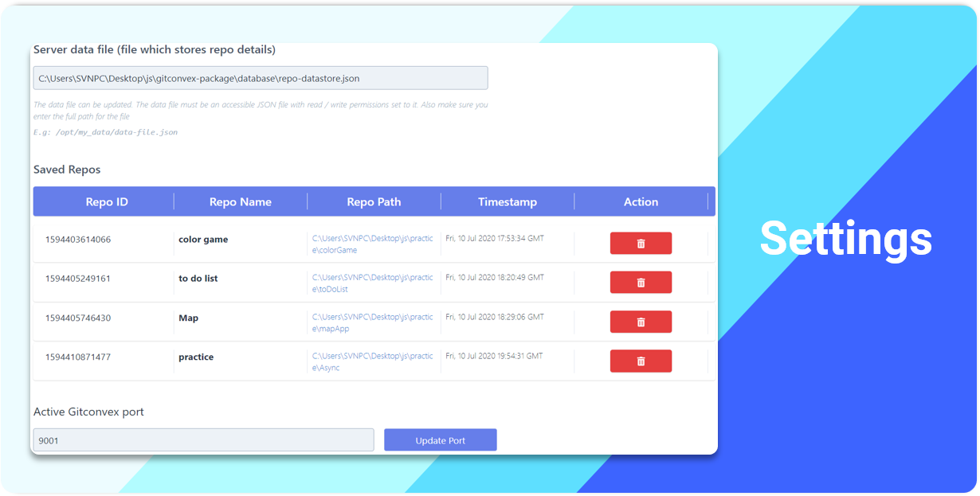Click the Update Port button

(441, 440)
